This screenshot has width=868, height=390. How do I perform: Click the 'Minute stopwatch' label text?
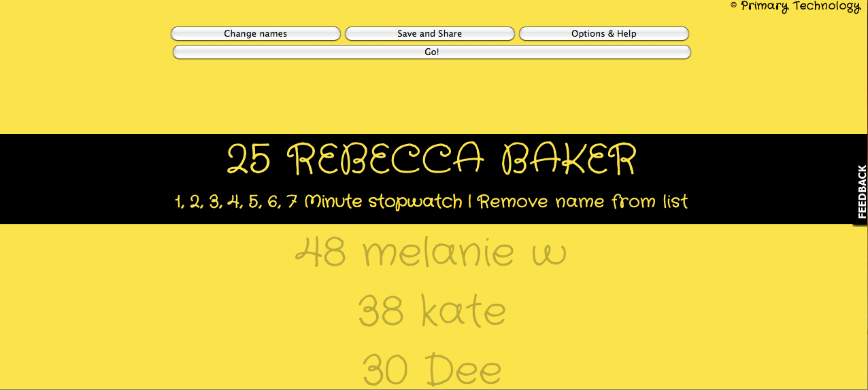[383, 202]
